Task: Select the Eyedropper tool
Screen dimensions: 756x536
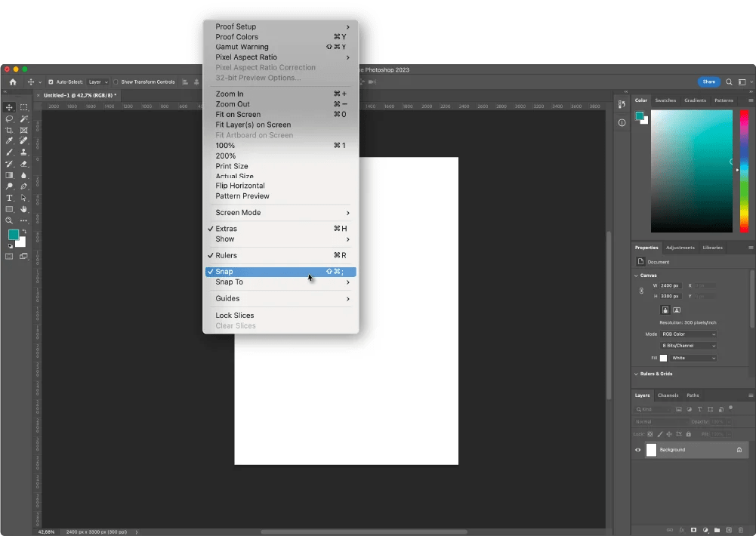Action: pos(9,140)
